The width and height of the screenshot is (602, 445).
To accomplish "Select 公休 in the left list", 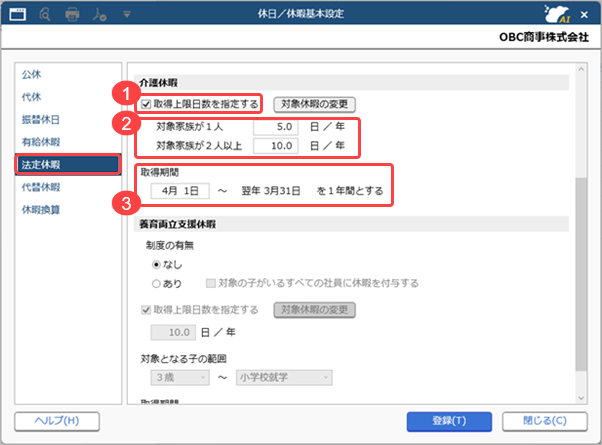I will click(x=31, y=74).
